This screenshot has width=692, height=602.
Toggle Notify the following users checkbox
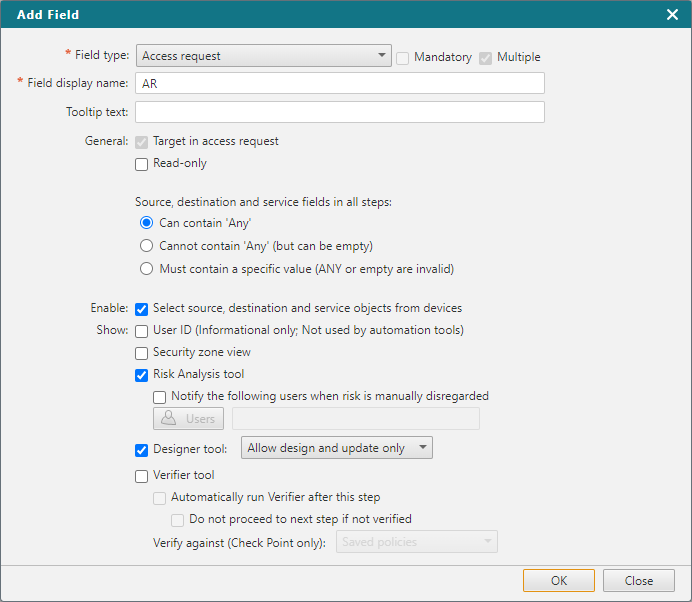click(160, 397)
